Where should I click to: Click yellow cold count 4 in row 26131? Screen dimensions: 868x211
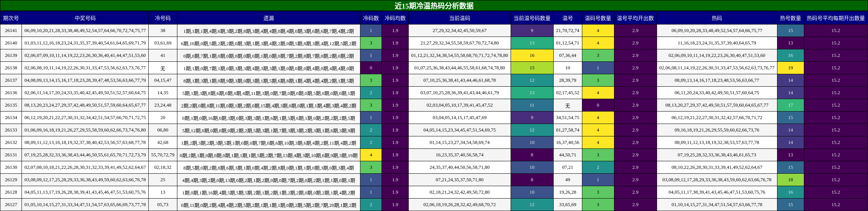point(371,155)
